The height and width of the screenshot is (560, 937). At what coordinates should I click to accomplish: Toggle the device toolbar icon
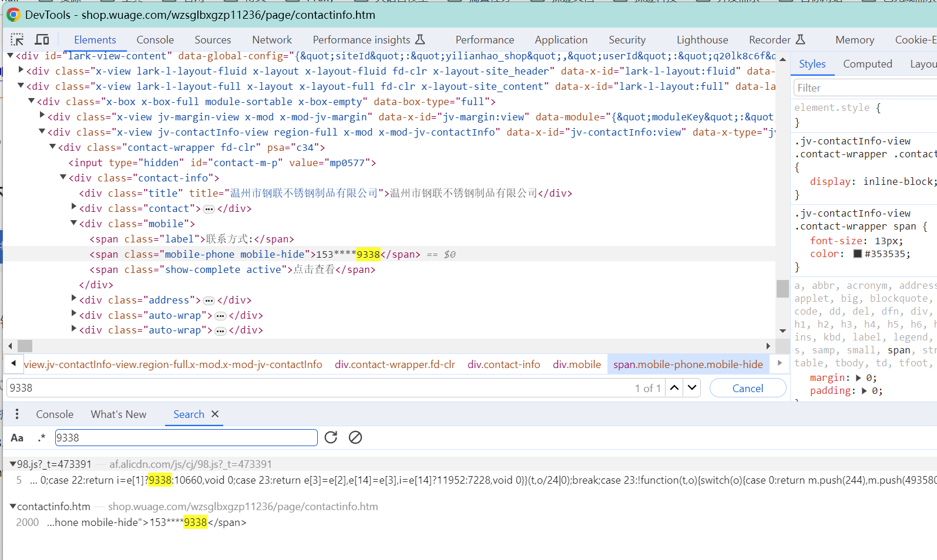[42, 40]
